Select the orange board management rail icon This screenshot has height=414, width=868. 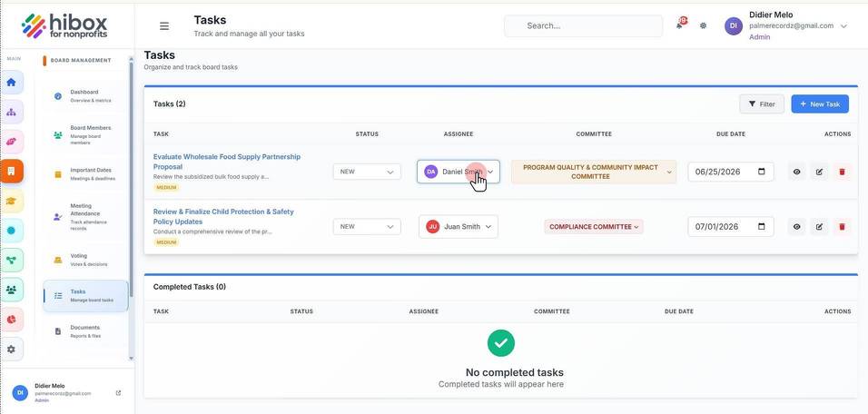(11, 172)
